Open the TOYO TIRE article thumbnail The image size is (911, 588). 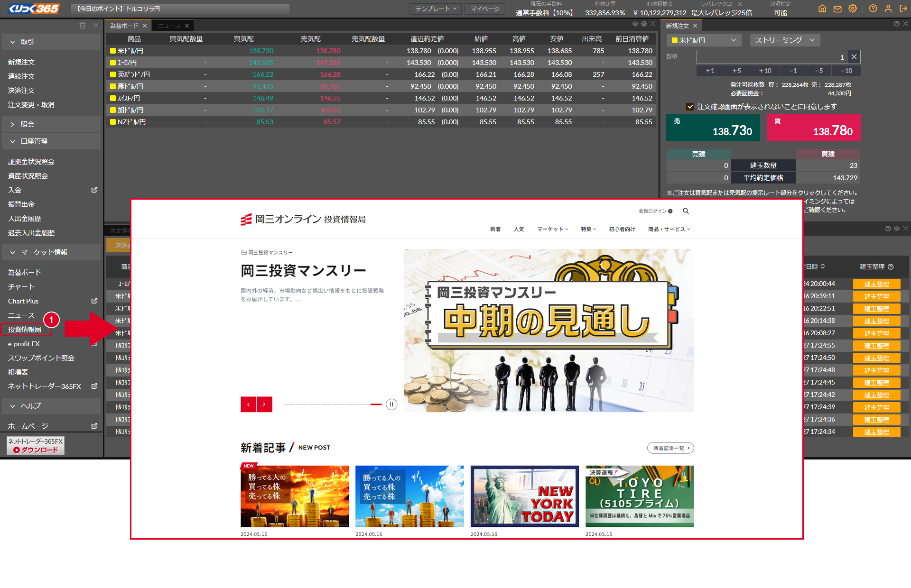[x=640, y=496]
